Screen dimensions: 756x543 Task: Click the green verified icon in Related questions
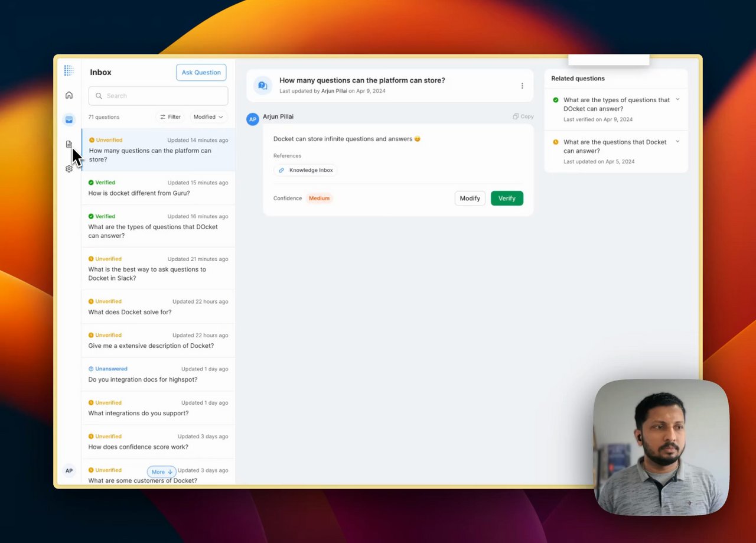point(555,100)
